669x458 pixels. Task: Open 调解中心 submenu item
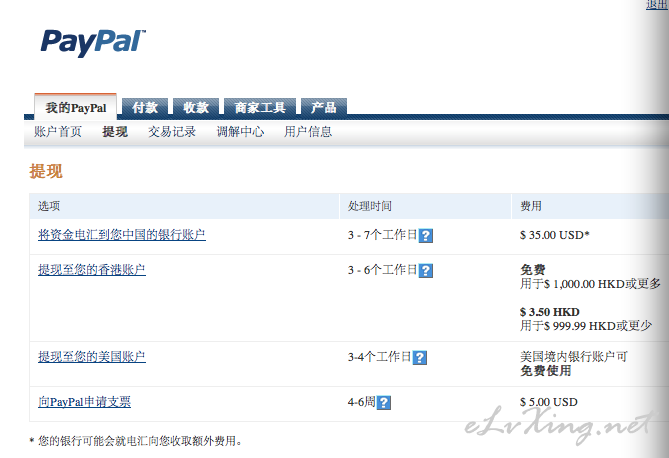240,131
